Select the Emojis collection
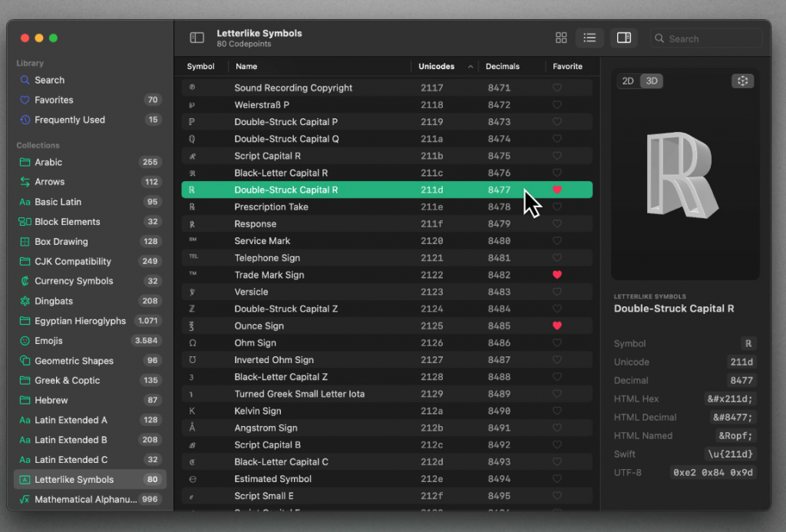 [x=48, y=341]
